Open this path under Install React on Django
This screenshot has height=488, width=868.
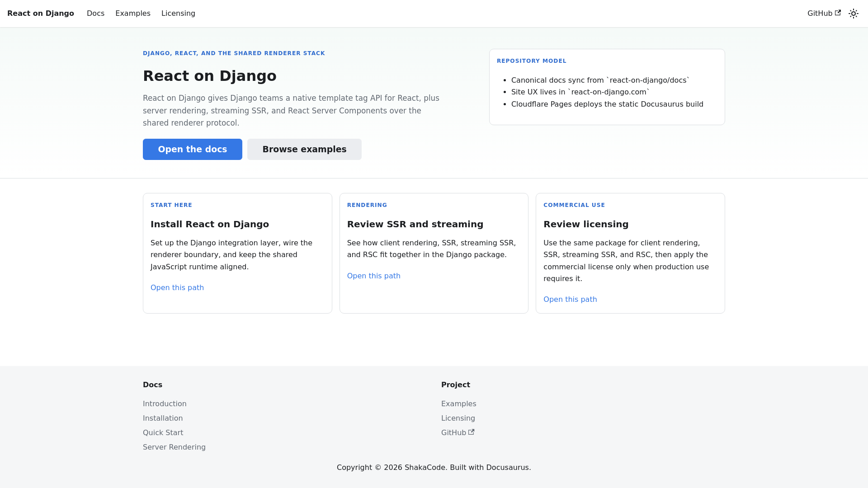[x=177, y=288]
